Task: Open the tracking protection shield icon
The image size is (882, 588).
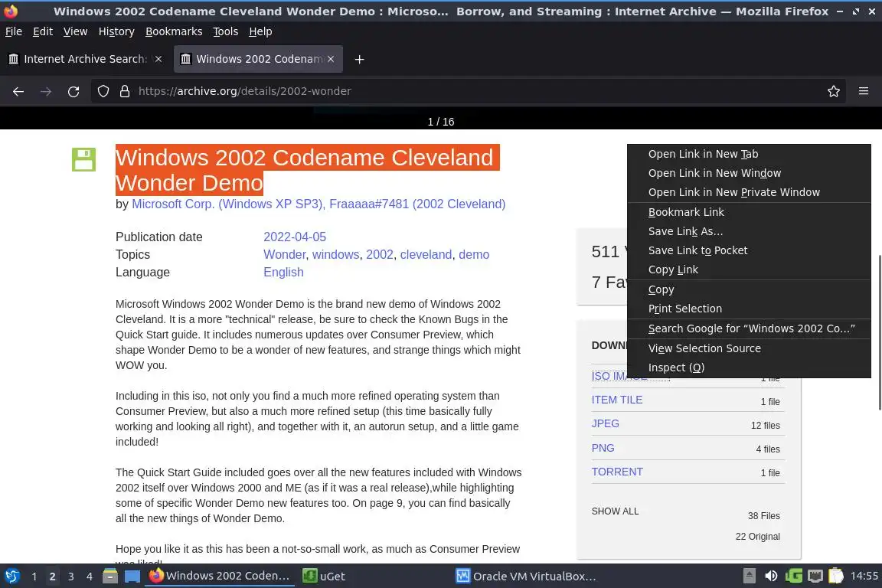Action: pos(103,91)
